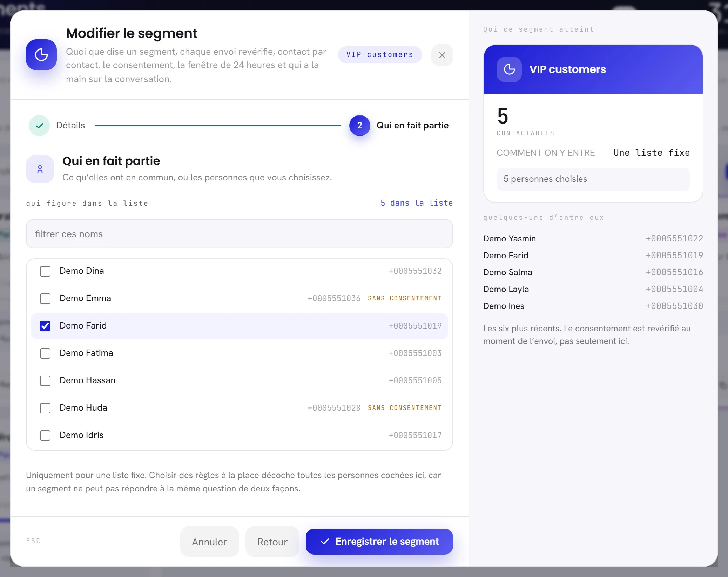This screenshot has height=577, width=728.
Task: Click SANS CONSENTEMENT tag on Demo Emma row
Action: [404, 298]
